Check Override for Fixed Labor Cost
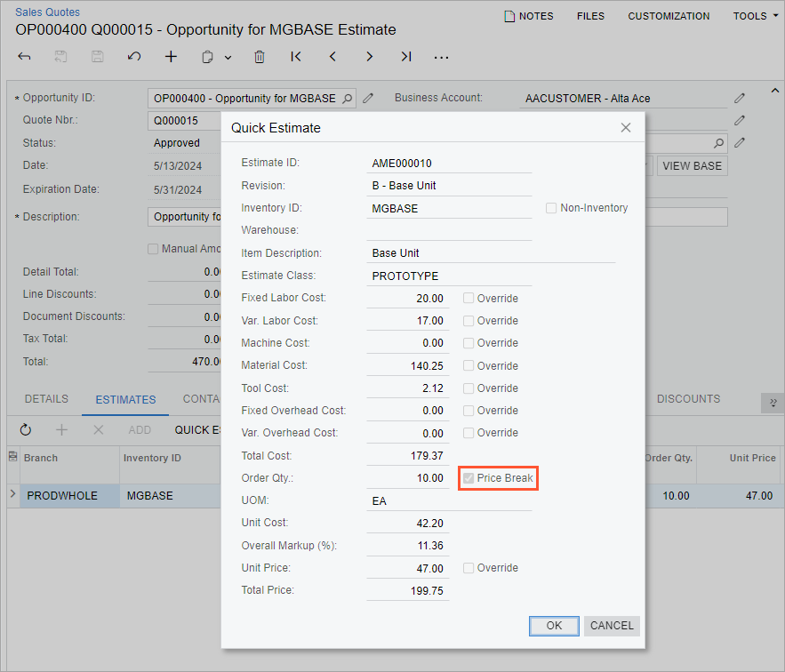The image size is (785, 672). point(469,299)
